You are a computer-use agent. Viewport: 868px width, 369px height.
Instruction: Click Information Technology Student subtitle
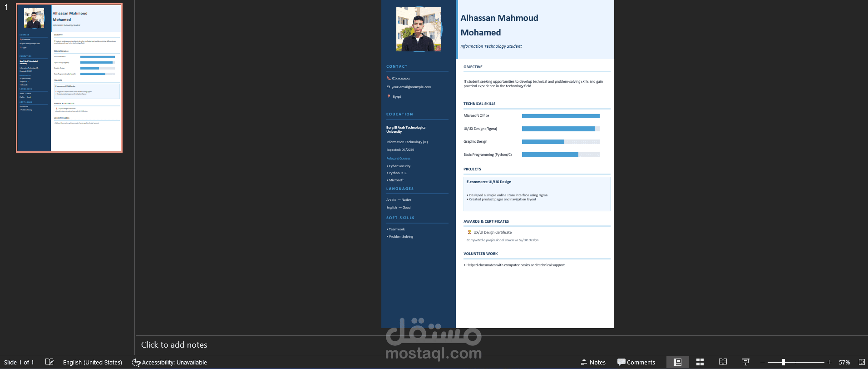[491, 46]
